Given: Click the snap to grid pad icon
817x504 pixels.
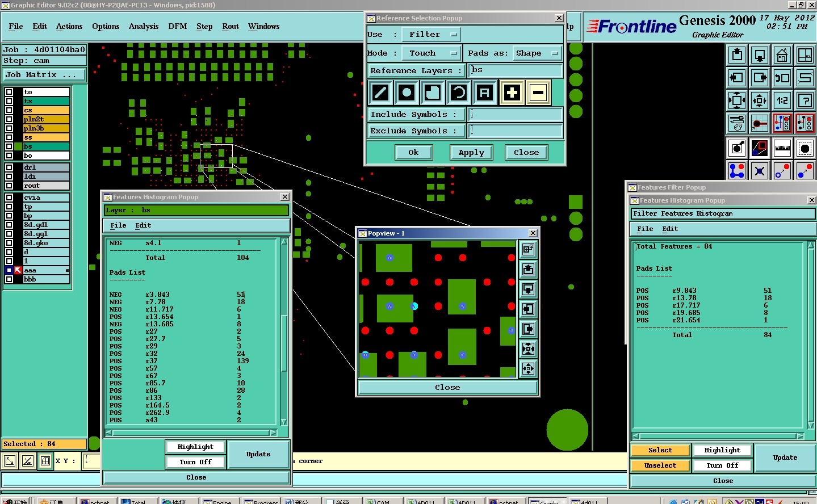Looking at the screenshot, I should coord(760,123).
